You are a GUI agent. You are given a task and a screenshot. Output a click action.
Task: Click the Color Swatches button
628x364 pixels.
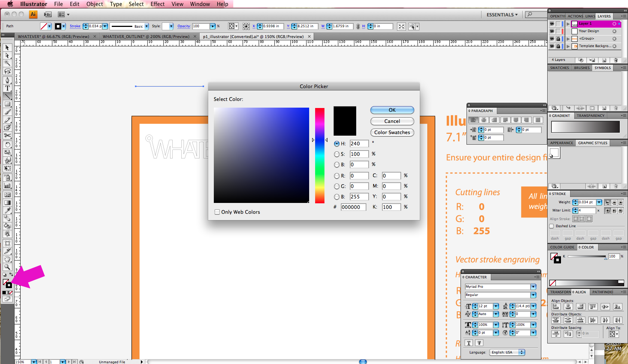click(x=392, y=132)
